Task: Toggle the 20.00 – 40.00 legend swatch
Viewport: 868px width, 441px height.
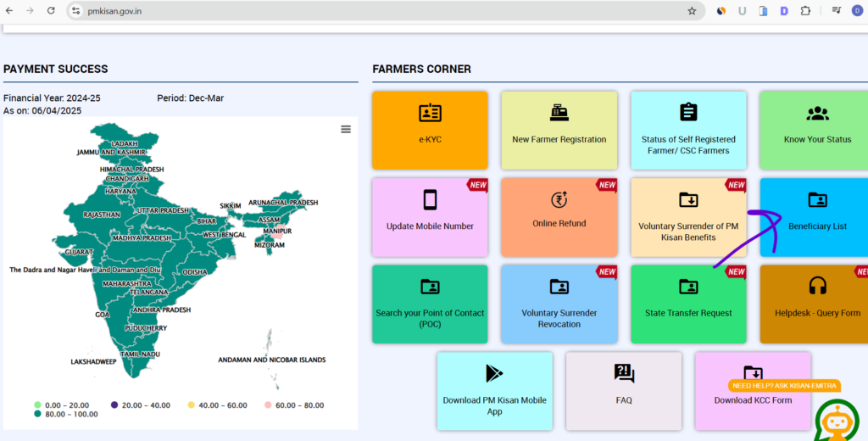Action: tap(114, 405)
